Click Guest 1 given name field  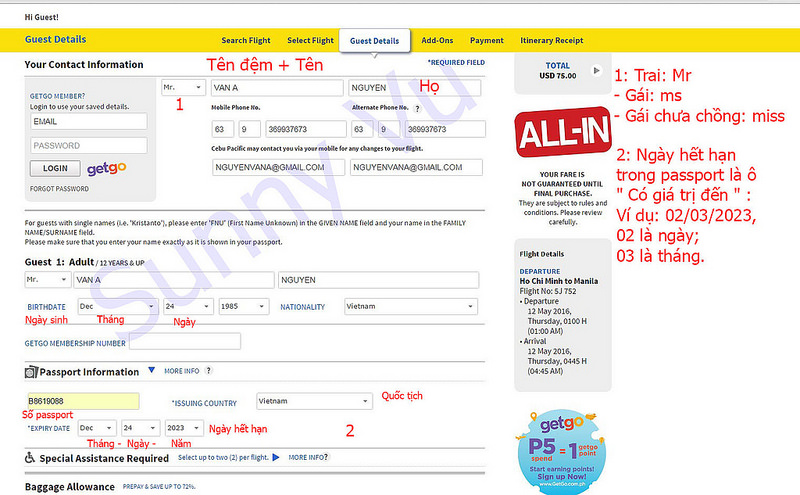point(174,280)
